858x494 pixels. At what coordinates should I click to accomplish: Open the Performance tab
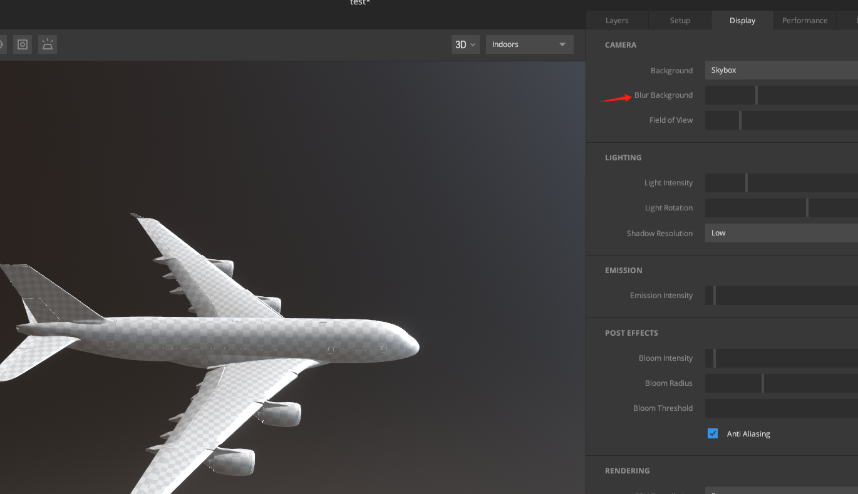coord(805,20)
